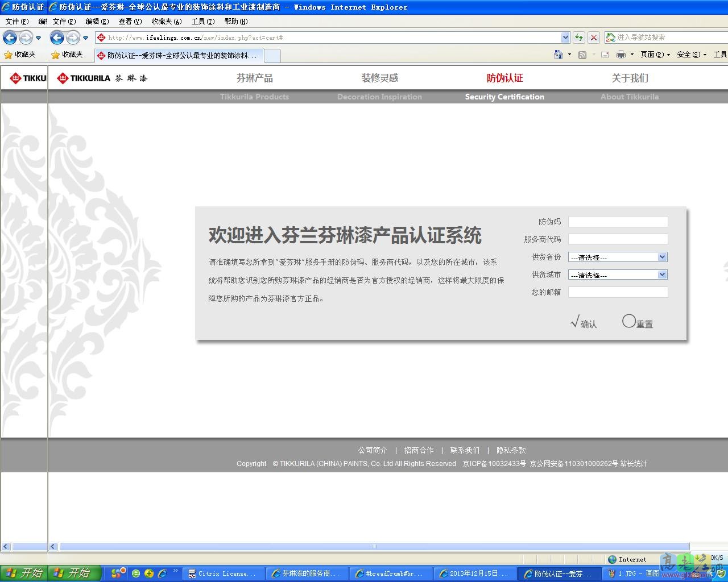The height and width of the screenshot is (582, 728).
Task: Open a new blank browser tab
Action: tap(272, 55)
